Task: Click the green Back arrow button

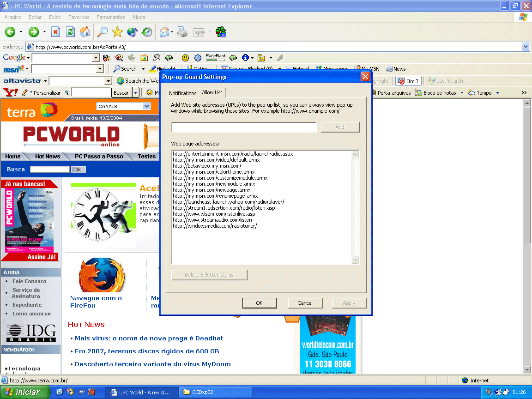Action: pos(10,32)
